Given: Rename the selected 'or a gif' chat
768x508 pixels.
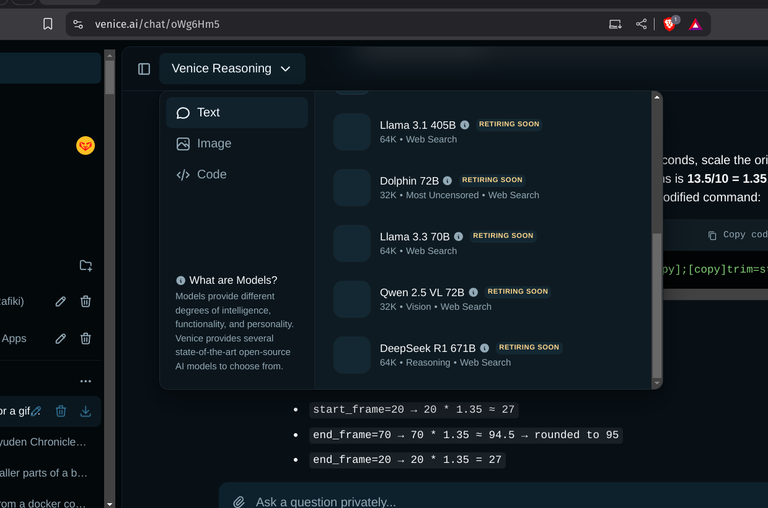Looking at the screenshot, I should 36,411.
